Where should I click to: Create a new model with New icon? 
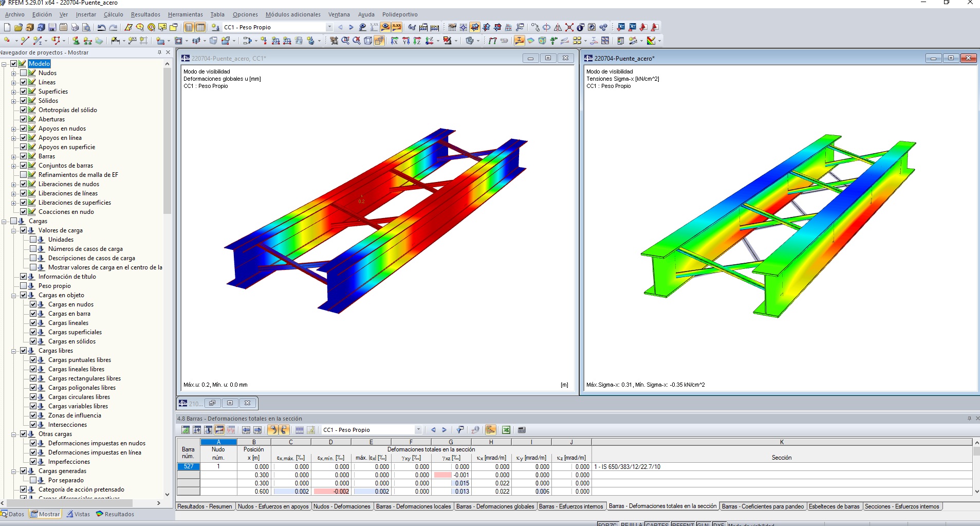(7, 27)
